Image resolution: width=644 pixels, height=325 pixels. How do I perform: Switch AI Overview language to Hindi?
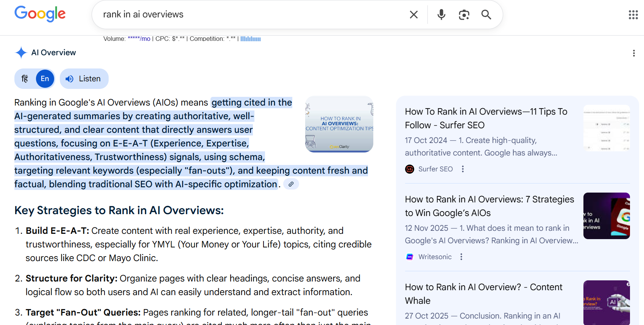[x=25, y=79]
